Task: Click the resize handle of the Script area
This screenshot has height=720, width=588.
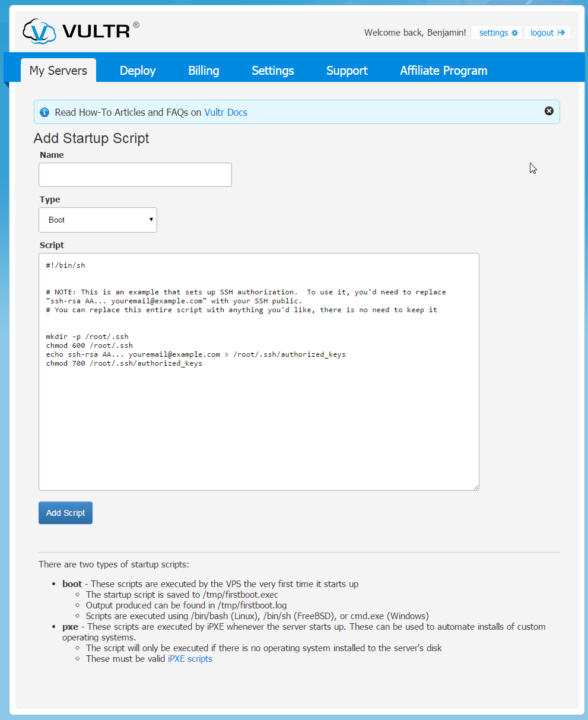Action: pyautogui.click(x=476, y=487)
